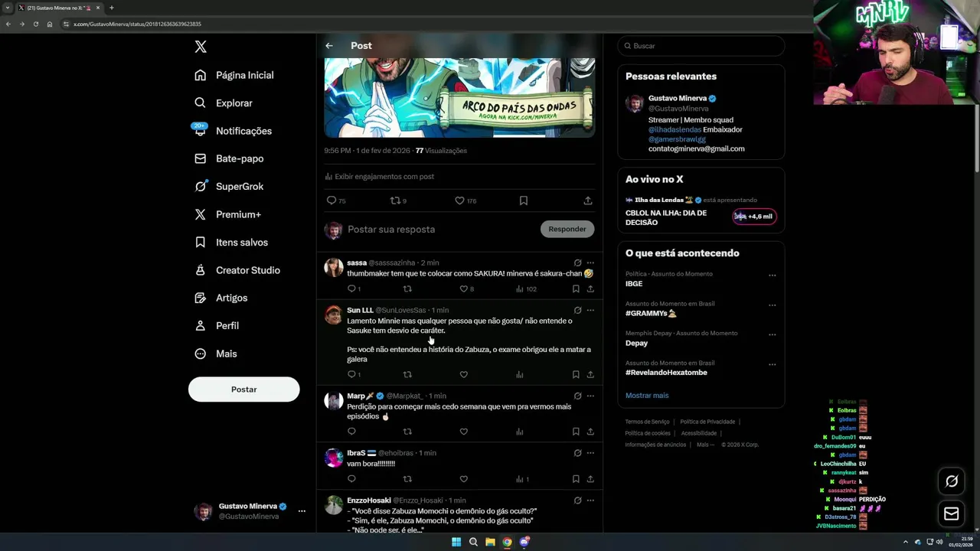This screenshot has width=980, height=551.
Task: Go to Perfil page
Action: [217, 325]
